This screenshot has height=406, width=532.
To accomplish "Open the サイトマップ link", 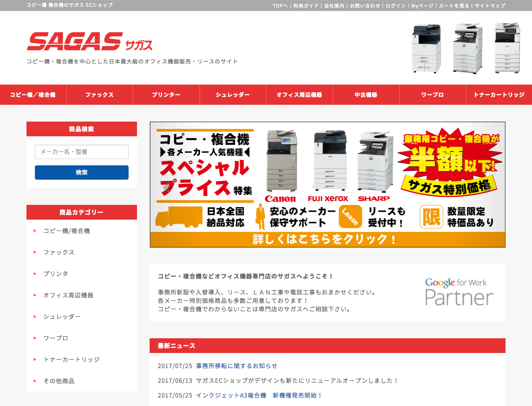I will [x=490, y=6].
